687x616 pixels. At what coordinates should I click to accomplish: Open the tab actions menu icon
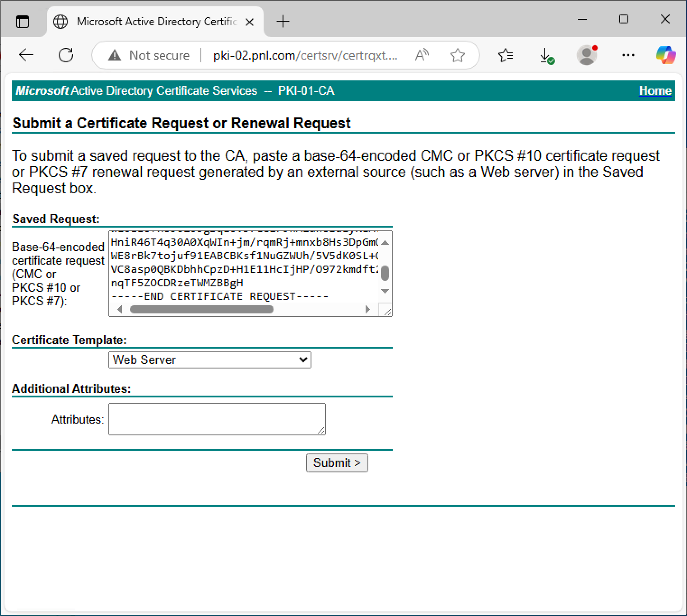pyautogui.click(x=22, y=21)
